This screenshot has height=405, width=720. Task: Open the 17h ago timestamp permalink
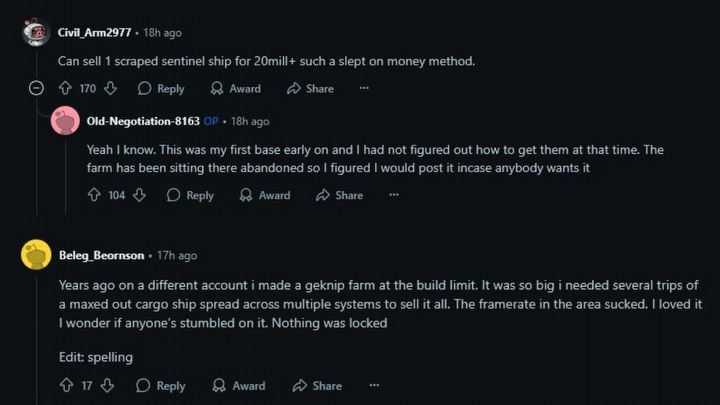click(x=178, y=255)
